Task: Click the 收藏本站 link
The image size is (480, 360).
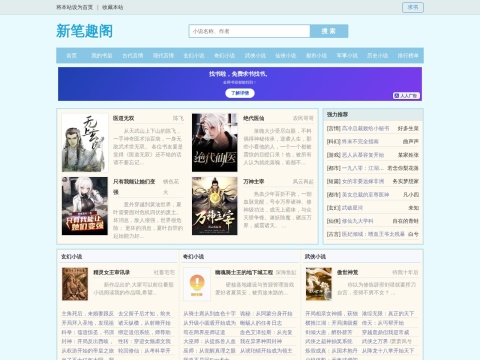Action: [x=113, y=7]
